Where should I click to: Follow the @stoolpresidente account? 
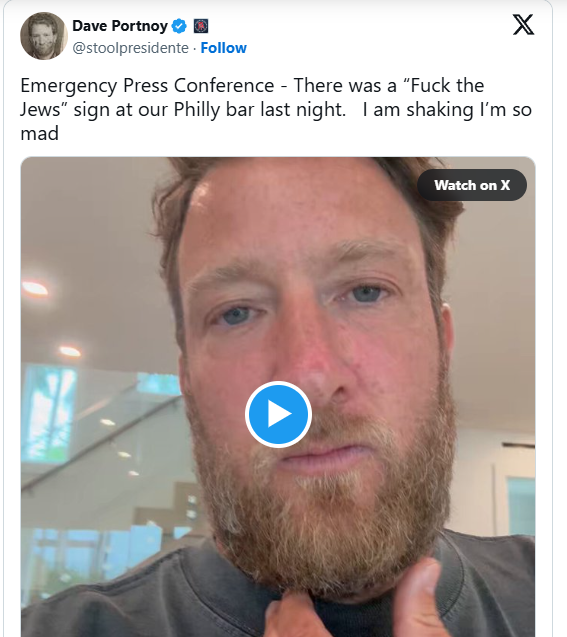coord(223,48)
